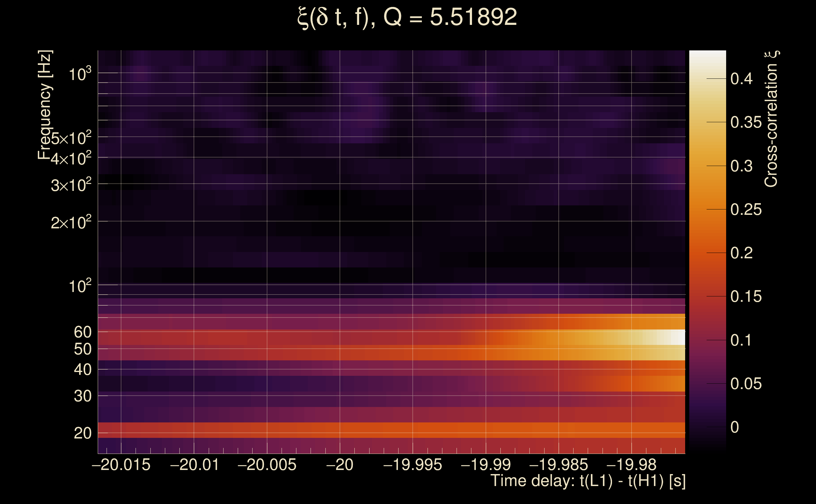The image size is (816, 504).
Task: Click the -20 time axis tick label
Action: click(x=340, y=465)
